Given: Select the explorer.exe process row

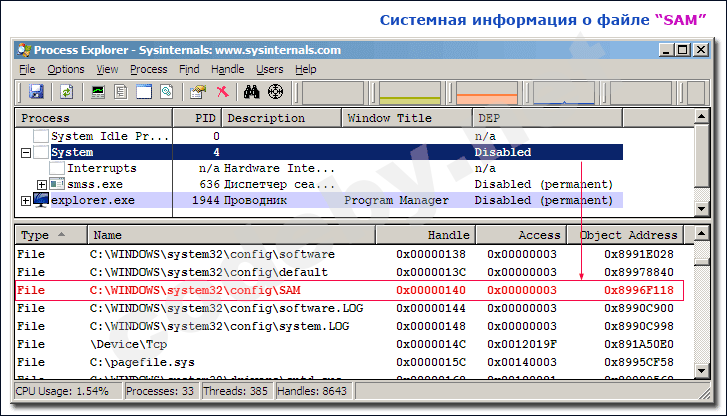Looking at the screenshot, I should pyautogui.click(x=319, y=200).
